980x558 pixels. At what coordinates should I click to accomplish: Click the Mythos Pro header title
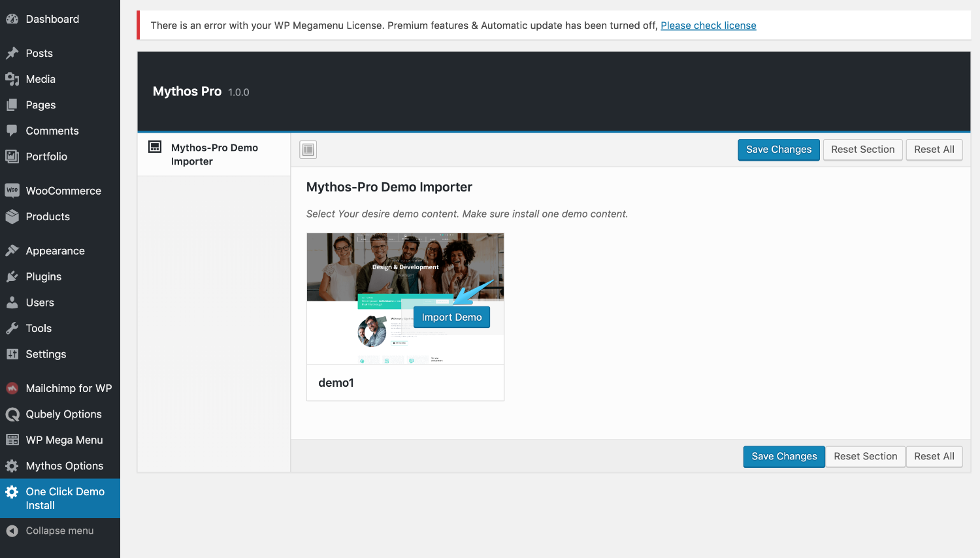click(187, 91)
